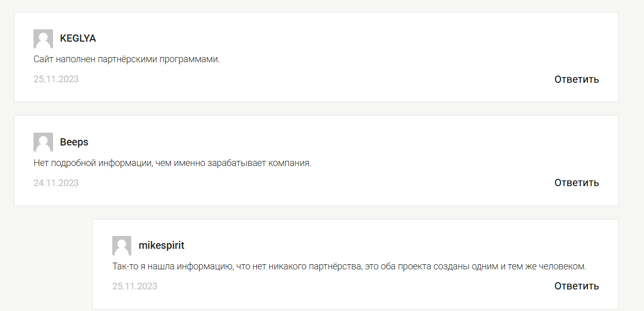The height and width of the screenshot is (311, 644).
Task: Click the Beeps comment about company earnings
Action: coord(172,163)
